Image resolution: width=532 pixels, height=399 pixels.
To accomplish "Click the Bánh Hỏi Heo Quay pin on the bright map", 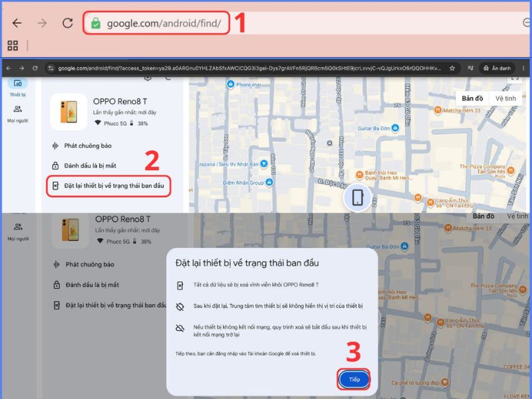I will click(x=359, y=175).
